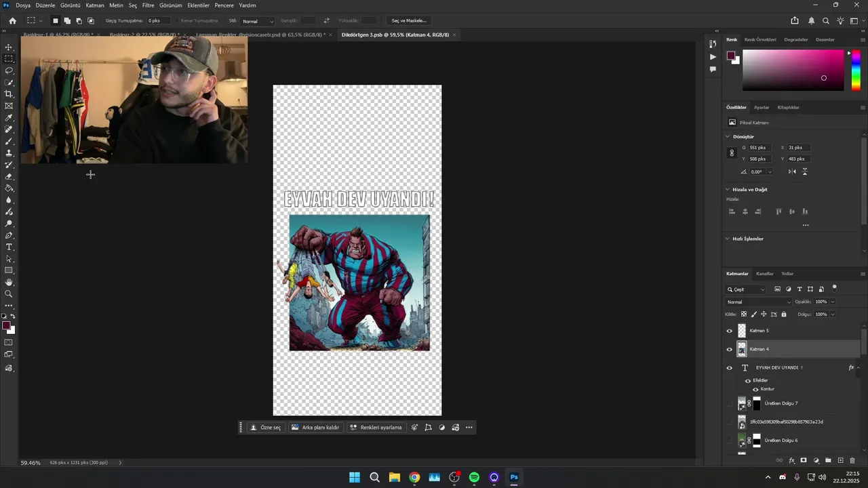Open the Opaklık percentage dropdown arrow
Image resolution: width=868 pixels, height=488 pixels.
point(833,302)
